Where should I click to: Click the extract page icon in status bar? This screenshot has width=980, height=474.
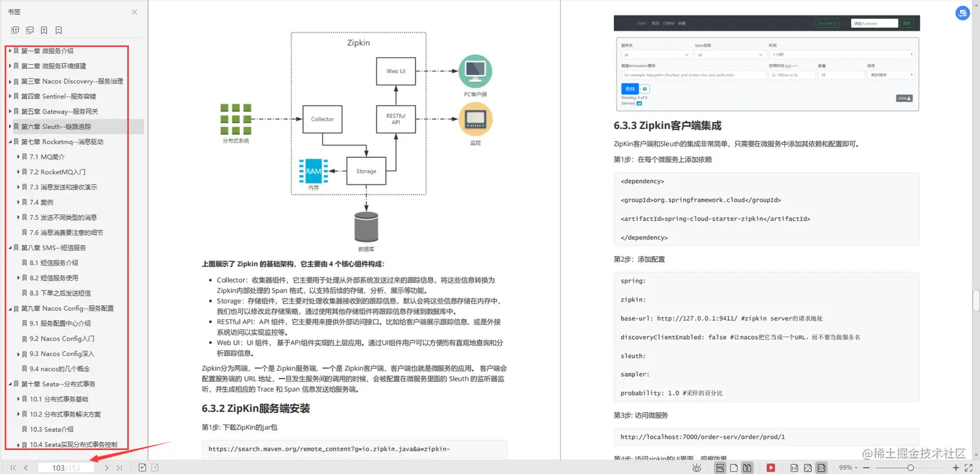coord(155,468)
